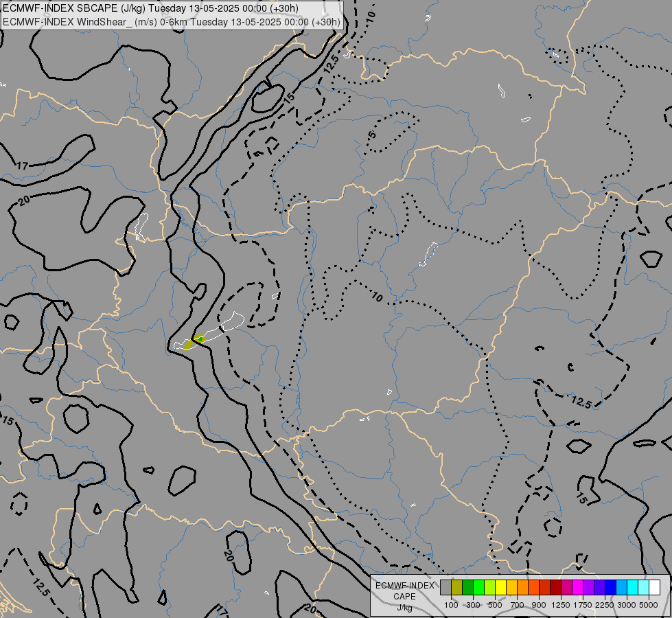Click the legend value 1750
Screen dimensions: 672x618
pos(583,605)
